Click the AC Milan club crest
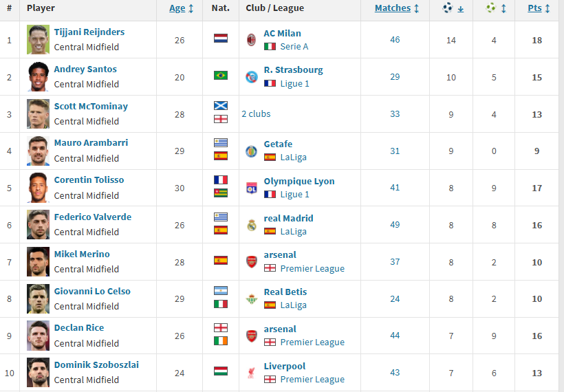The image size is (564, 392). 251,40
